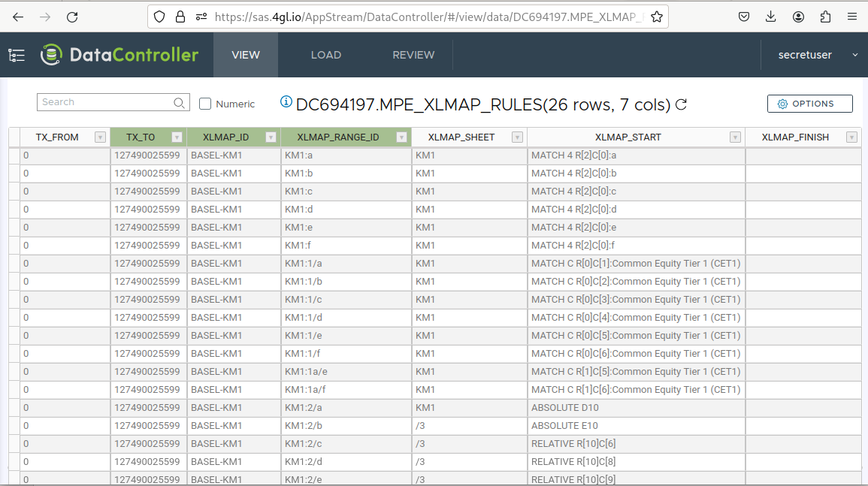
Task: Focus the Search input field
Action: point(105,102)
